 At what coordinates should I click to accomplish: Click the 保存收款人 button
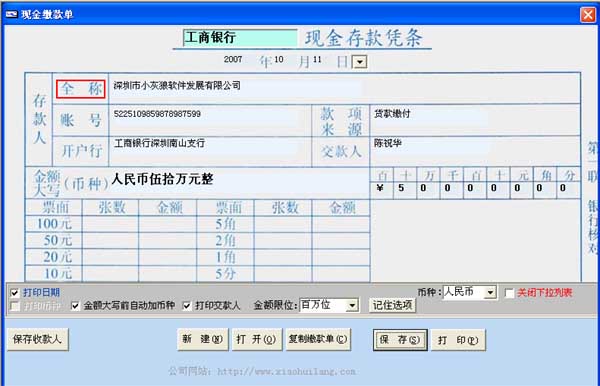click(38, 339)
